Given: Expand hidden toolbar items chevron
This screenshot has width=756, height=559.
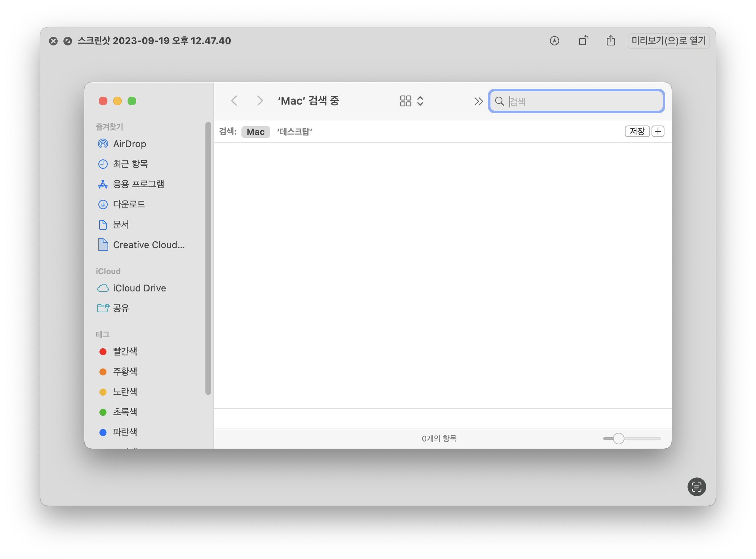Looking at the screenshot, I should 478,101.
